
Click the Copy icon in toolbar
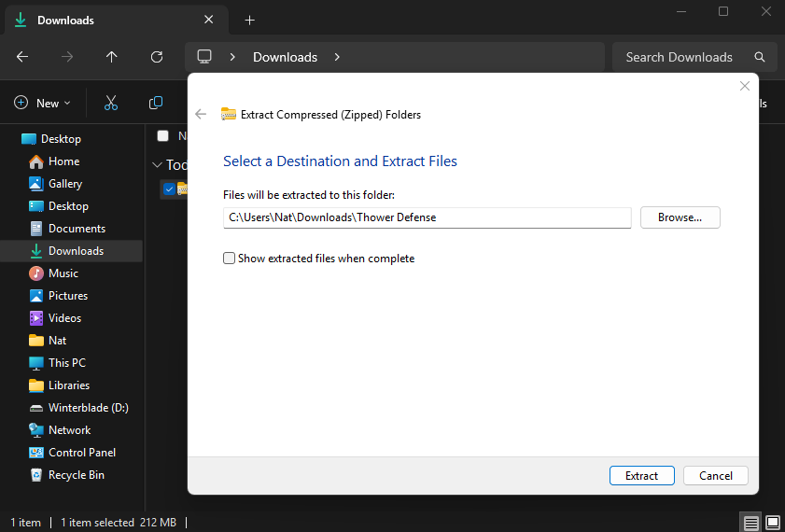coord(156,103)
